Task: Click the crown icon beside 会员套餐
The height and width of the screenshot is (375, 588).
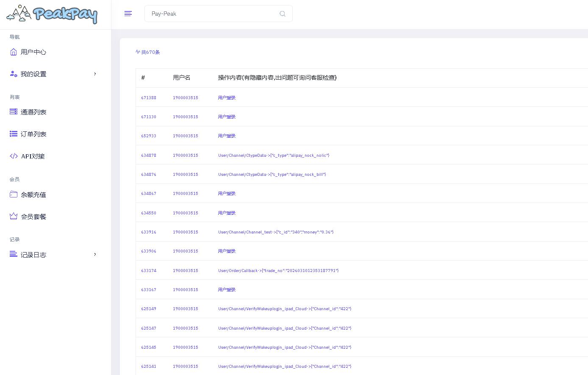Action: tap(14, 216)
